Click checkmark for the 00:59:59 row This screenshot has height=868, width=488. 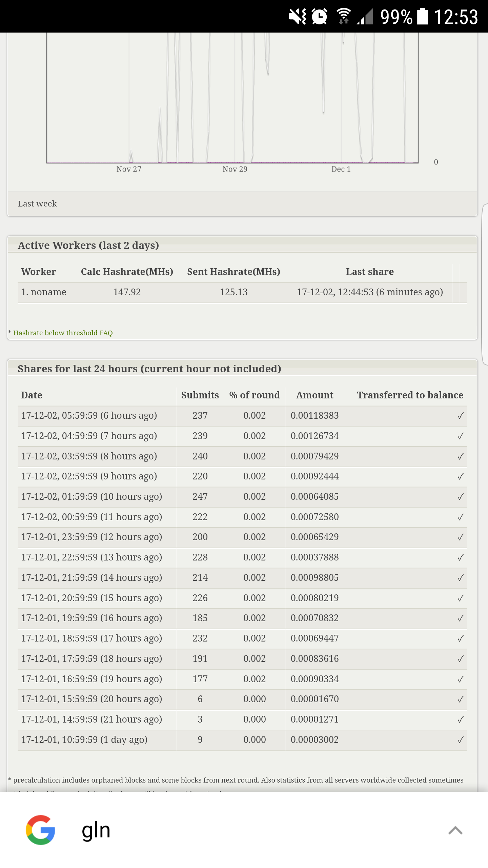[x=460, y=517]
